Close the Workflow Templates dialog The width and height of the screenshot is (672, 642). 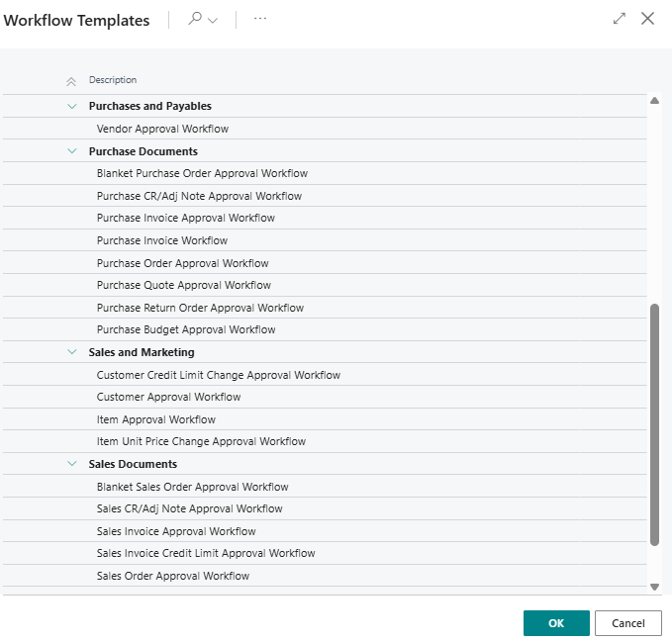(648, 19)
